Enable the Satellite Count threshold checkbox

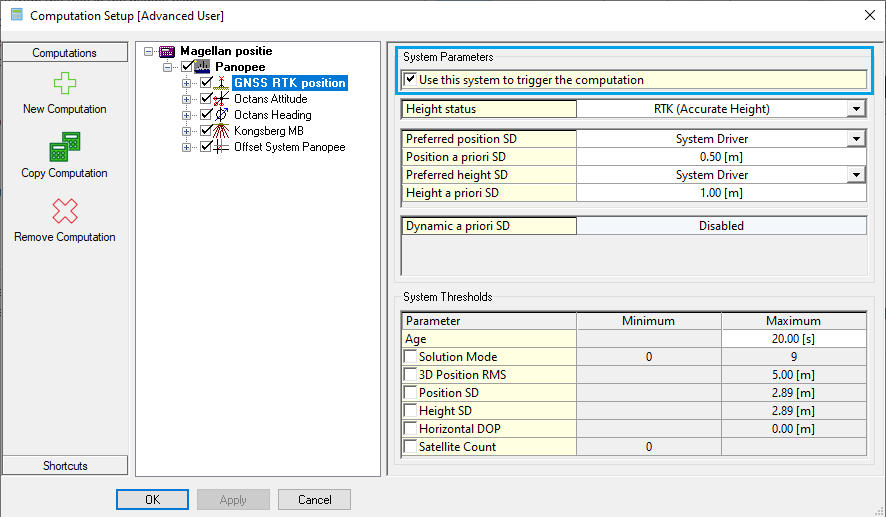coord(410,447)
